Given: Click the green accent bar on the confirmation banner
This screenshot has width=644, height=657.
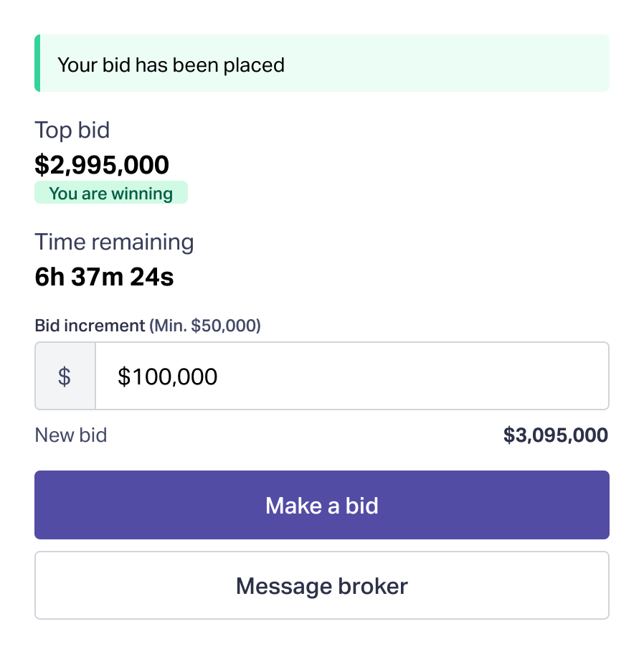Looking at the screenshot, I should pyautogui.click(x=37, y=63).
